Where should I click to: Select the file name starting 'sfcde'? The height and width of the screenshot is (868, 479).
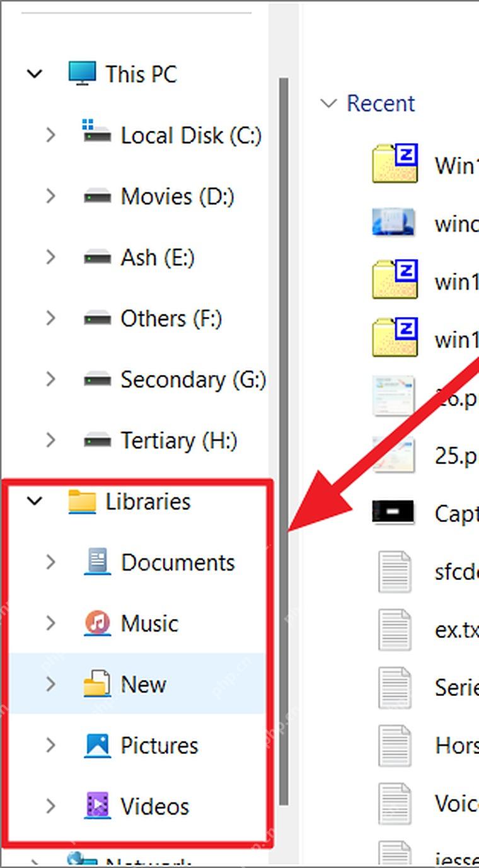(456, 571)
